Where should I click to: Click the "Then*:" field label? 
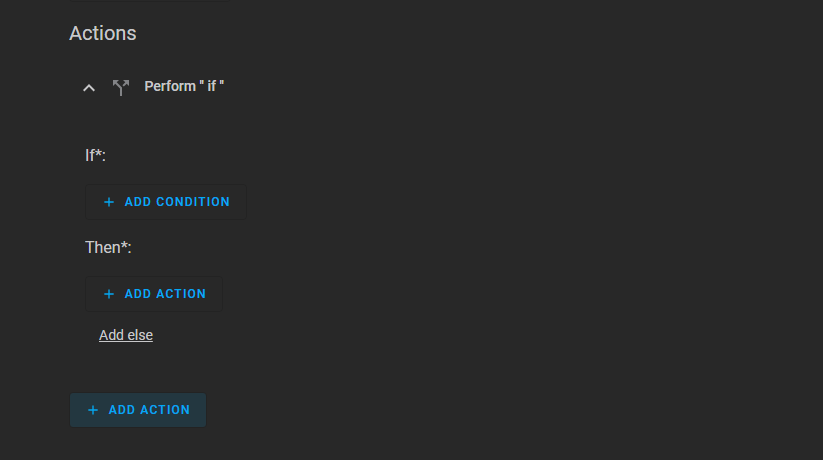coord(108,247)
